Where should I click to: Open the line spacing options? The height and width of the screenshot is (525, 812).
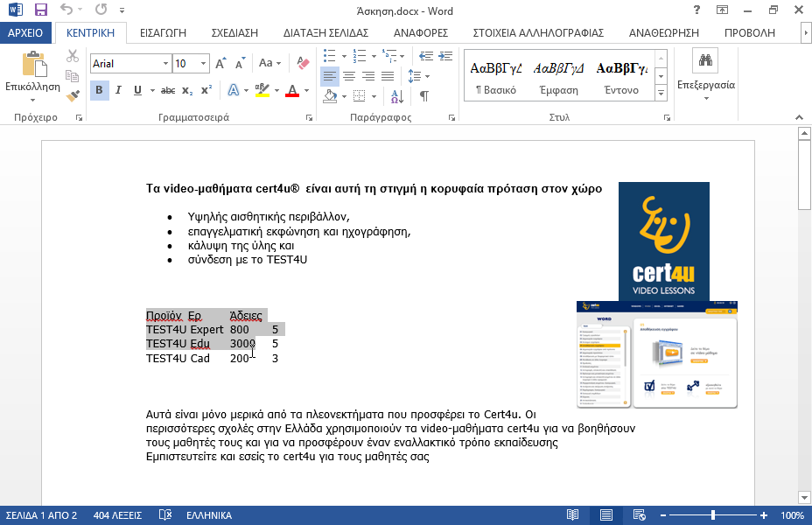coord(418,76)
